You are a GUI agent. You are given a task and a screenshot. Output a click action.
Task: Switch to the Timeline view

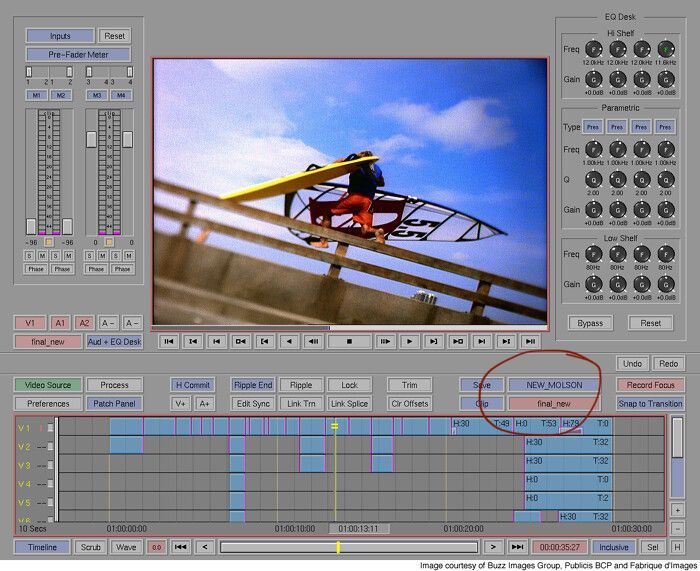[x=42, y=547]
